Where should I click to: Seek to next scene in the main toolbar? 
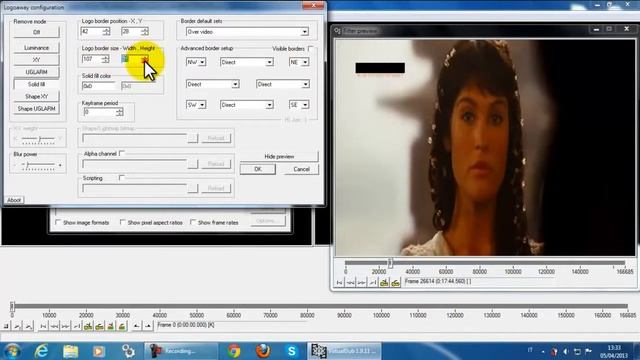pyautogui.click(x=122, y=326)
